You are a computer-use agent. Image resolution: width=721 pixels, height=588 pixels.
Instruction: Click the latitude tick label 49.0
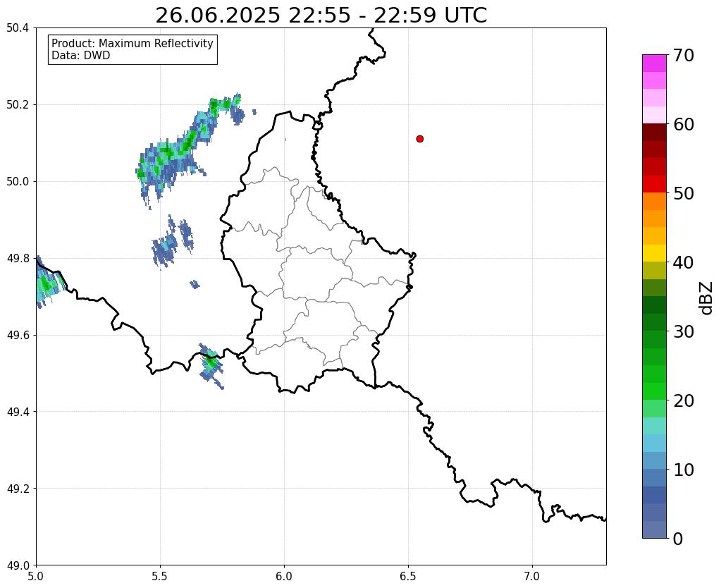18,565
